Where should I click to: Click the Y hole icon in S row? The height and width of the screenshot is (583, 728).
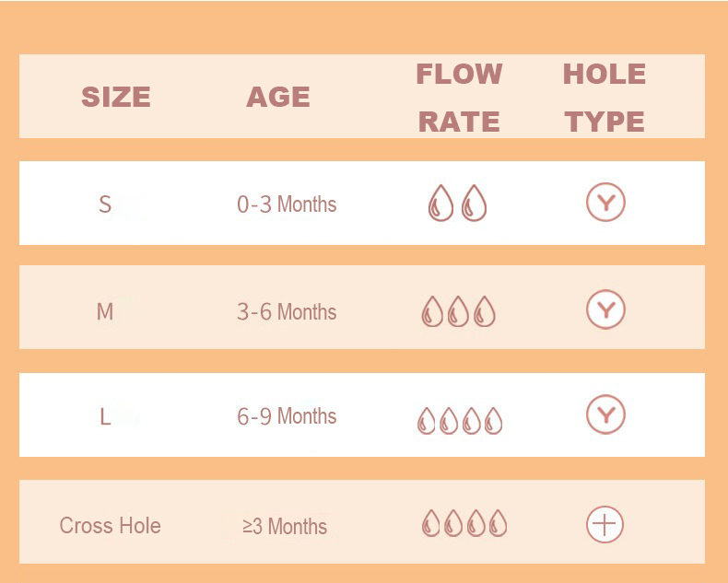(x=605, y=203)
